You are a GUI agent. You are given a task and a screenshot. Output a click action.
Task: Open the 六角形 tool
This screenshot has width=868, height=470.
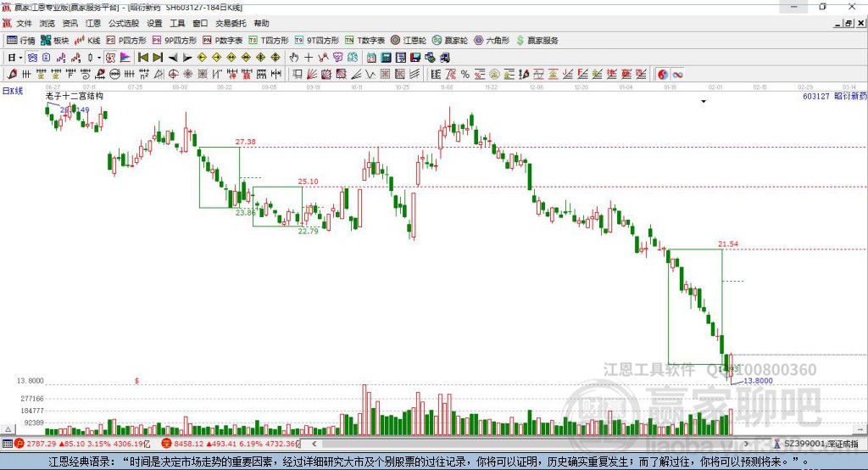point(492,41)
